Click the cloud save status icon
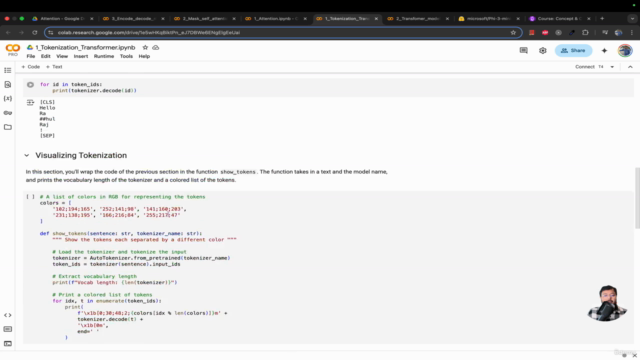Screen dimensions: 640x360 pyautogui.click(x=156, y=47)
